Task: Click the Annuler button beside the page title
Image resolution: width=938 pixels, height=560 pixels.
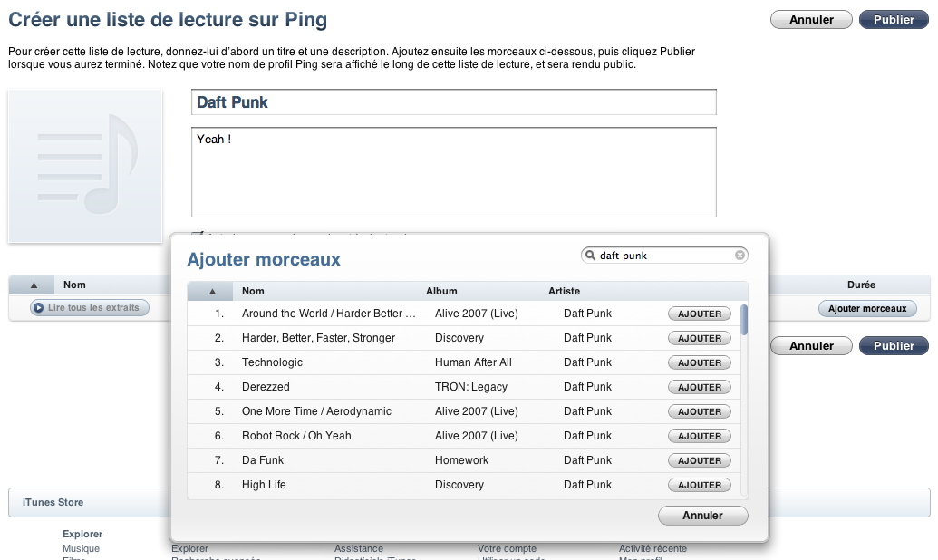Action: point(811,20)
